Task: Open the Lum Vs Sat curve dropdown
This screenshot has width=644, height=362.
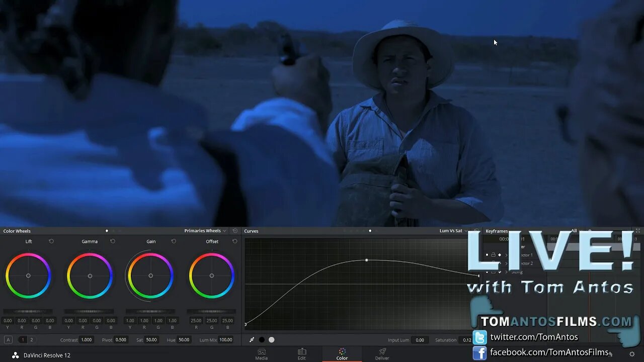Action: click(453, 231)
